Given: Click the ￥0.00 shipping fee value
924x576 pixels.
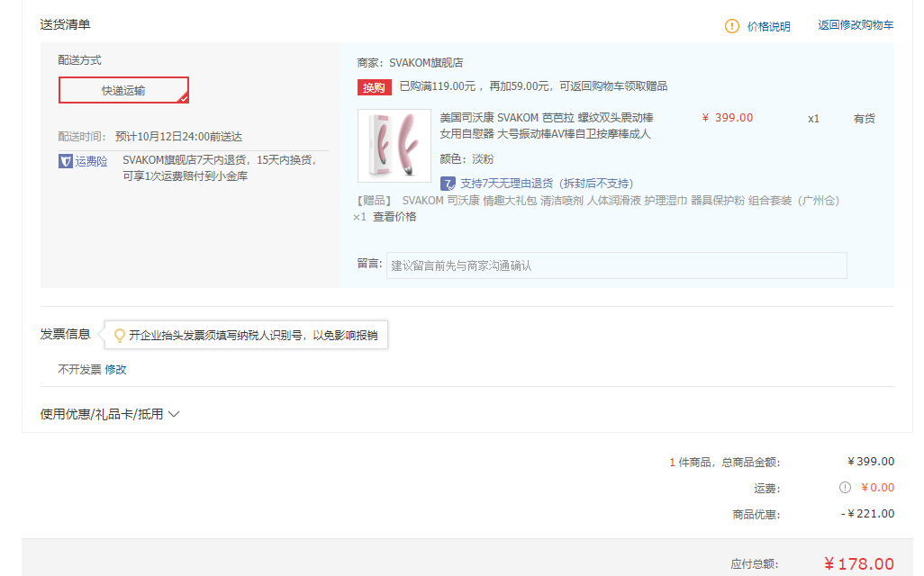Looking at the screenshot, I should (x=877, y=487).
